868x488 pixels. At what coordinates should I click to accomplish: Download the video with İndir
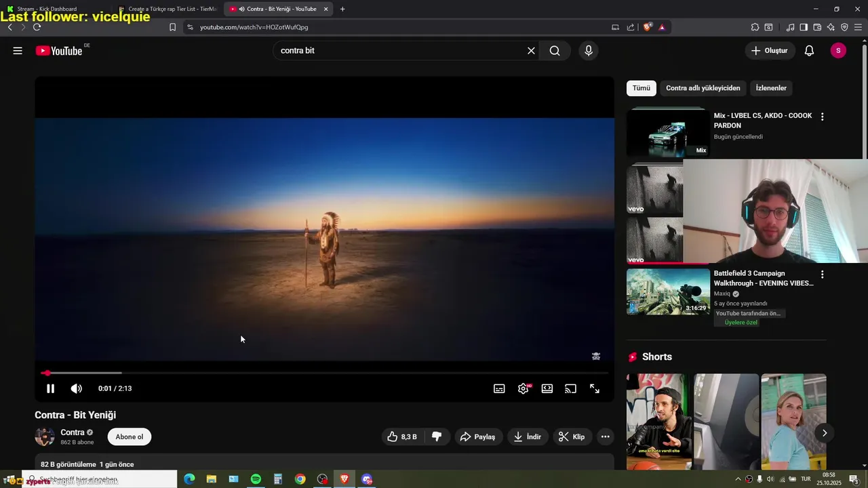(x=528, y=437)
